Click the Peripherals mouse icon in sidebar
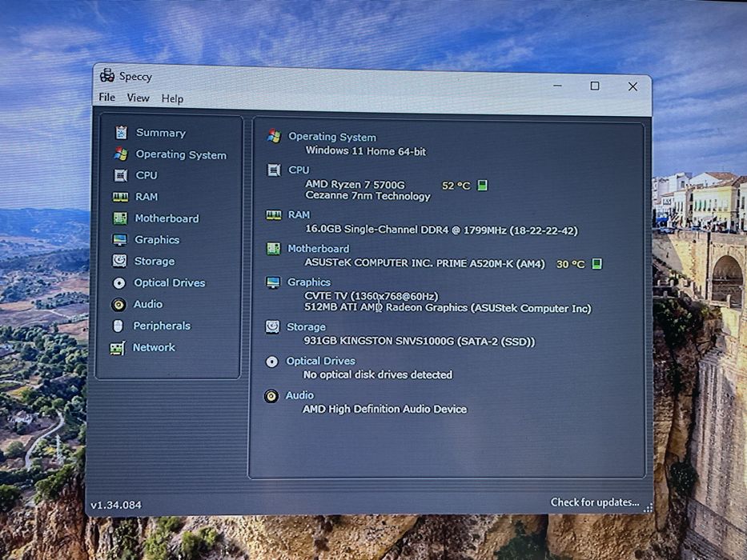 coord(118,326)
